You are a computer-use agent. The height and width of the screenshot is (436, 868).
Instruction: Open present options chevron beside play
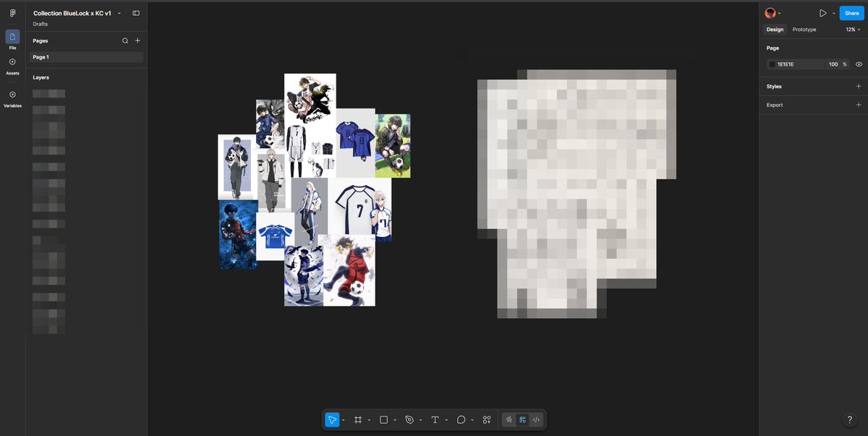click(x=833, y=13)
